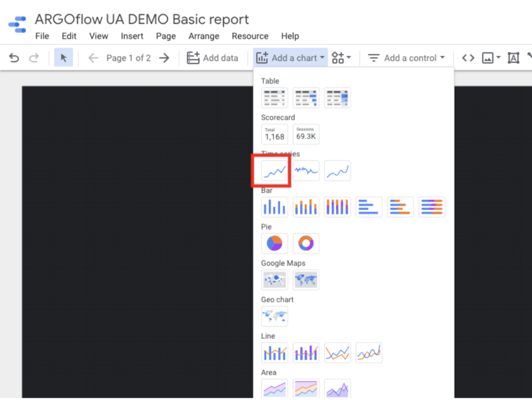The image size is (532, 400).
Task: Insert the Smoothed line chart
Action: pos(369,352)
